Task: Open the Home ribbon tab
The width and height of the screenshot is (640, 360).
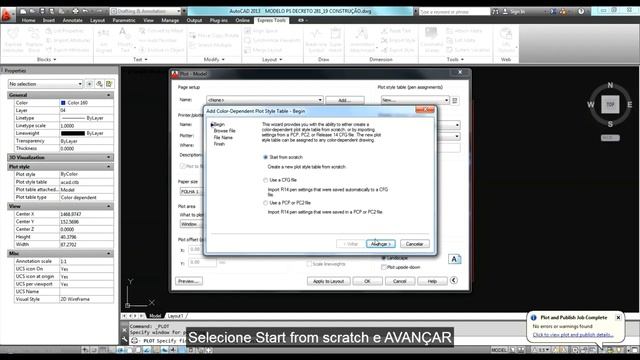Action: click(28, 20)
